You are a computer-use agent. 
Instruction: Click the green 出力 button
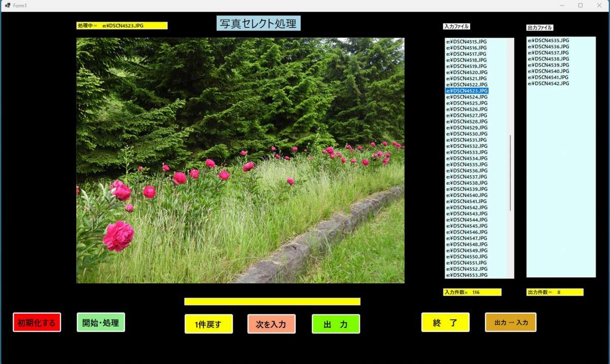pyautogui.click(x=335, y=324)
